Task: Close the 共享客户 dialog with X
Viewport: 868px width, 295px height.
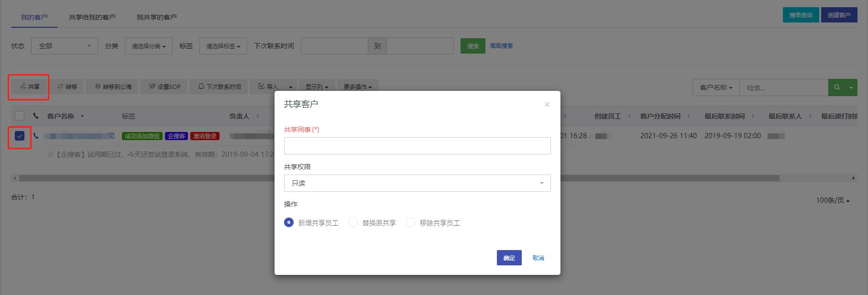Action: (x=547, y=105)
